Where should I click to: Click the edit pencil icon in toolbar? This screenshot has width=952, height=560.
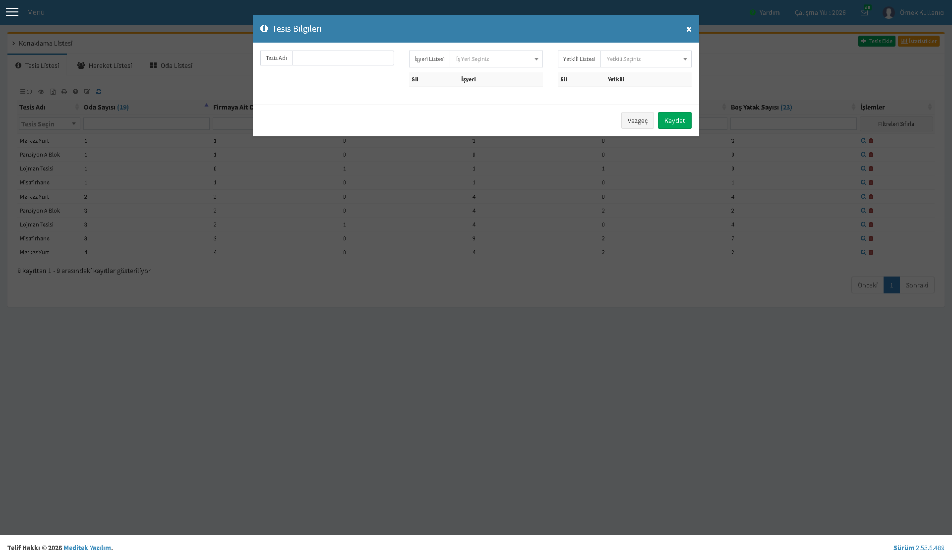click(x=87, y=92)
